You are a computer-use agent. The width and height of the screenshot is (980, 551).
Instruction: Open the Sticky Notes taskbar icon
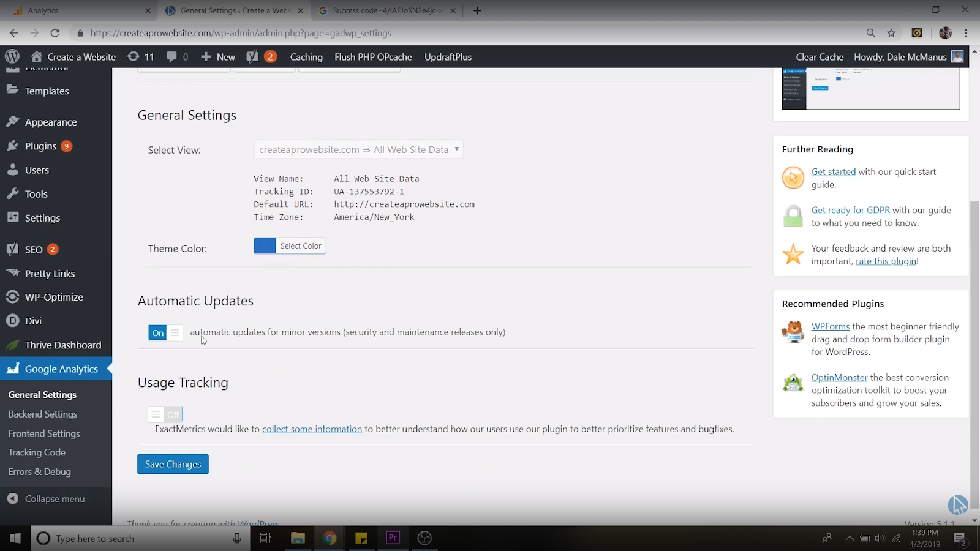[361, 538]
